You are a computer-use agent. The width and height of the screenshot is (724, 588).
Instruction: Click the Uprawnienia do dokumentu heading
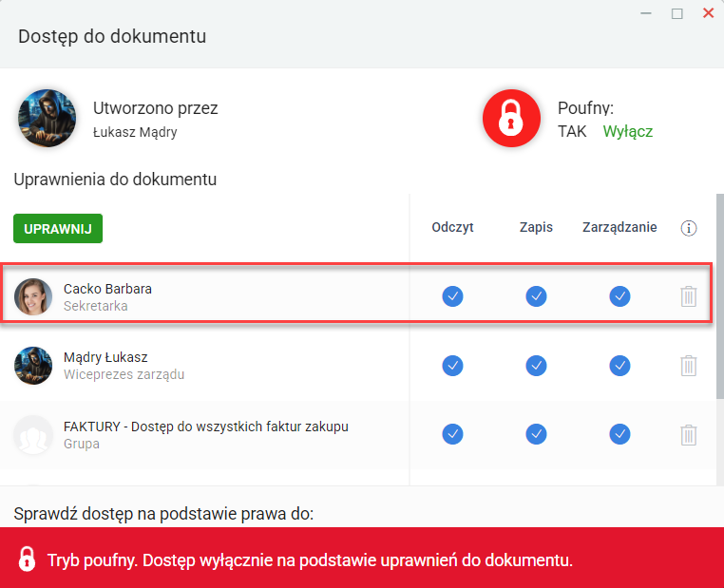click(x=115, y=180)
